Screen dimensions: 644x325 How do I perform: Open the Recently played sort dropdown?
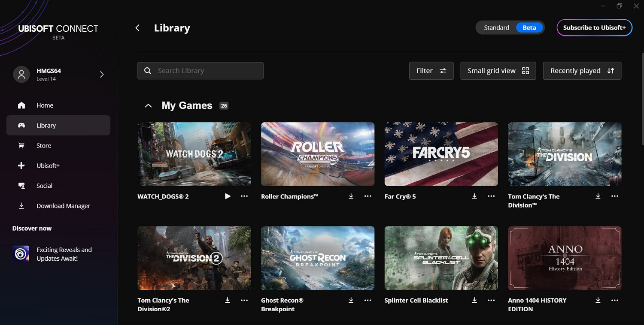pos(582,70)
